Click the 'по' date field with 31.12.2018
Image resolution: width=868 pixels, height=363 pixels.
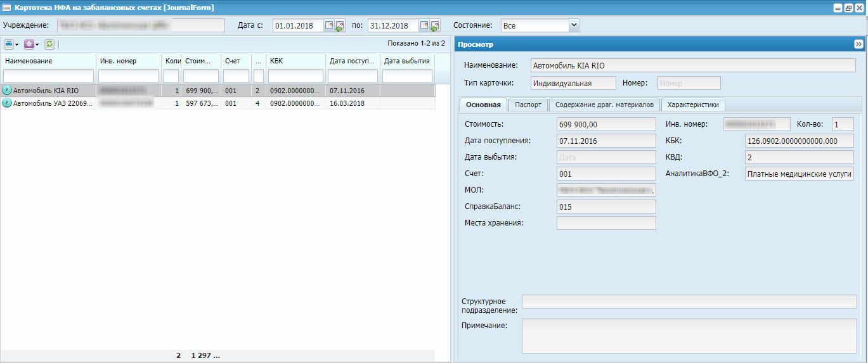tap(393, 25)
